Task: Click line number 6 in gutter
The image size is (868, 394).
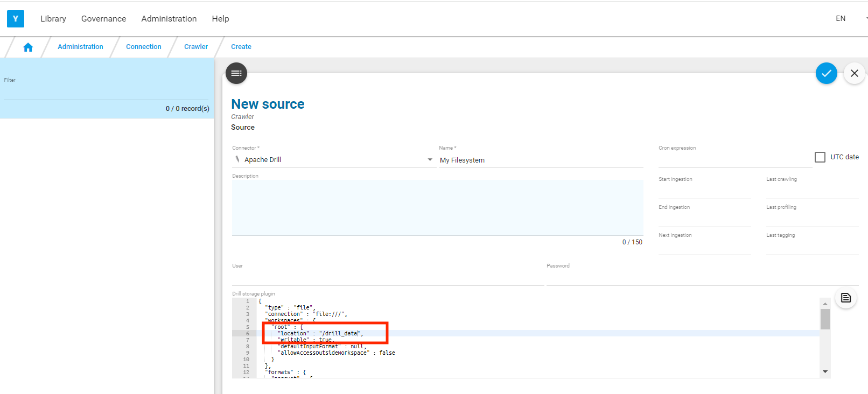Action: point(248,333)
